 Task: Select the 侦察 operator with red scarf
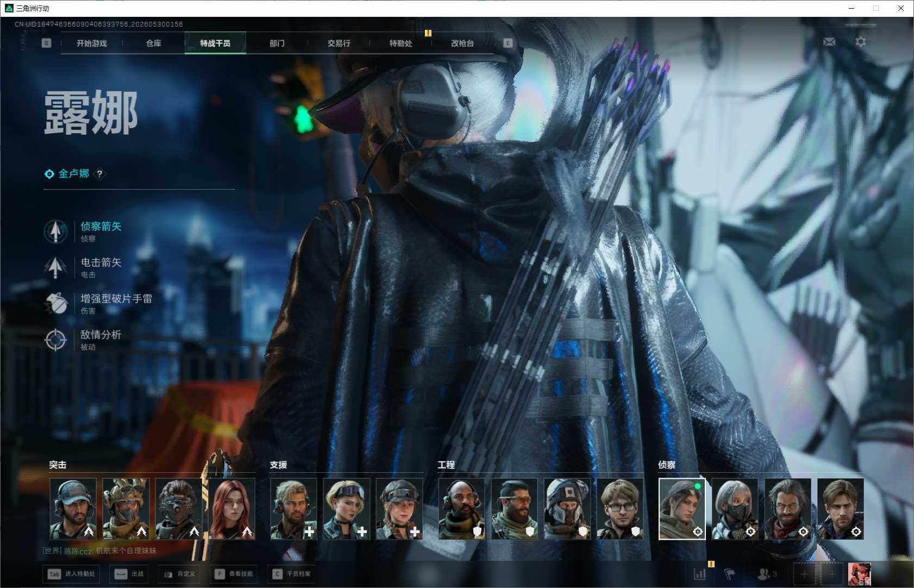coord(787,509)
